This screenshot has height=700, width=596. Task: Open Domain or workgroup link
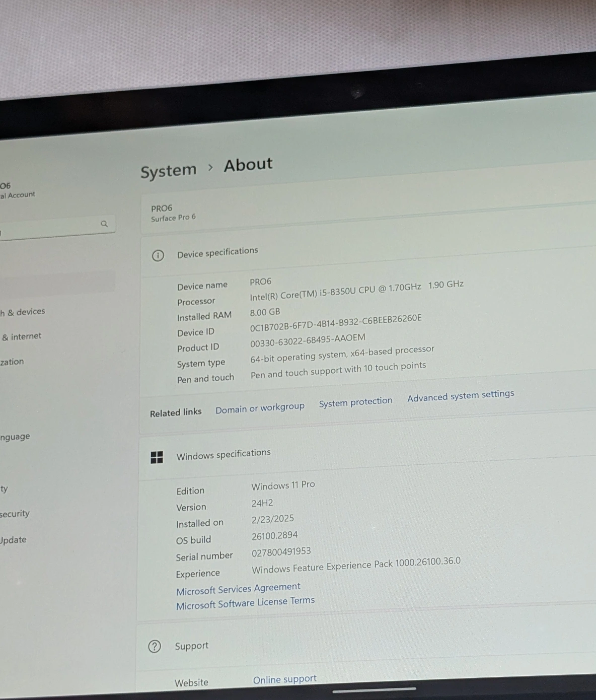point(260,408)
